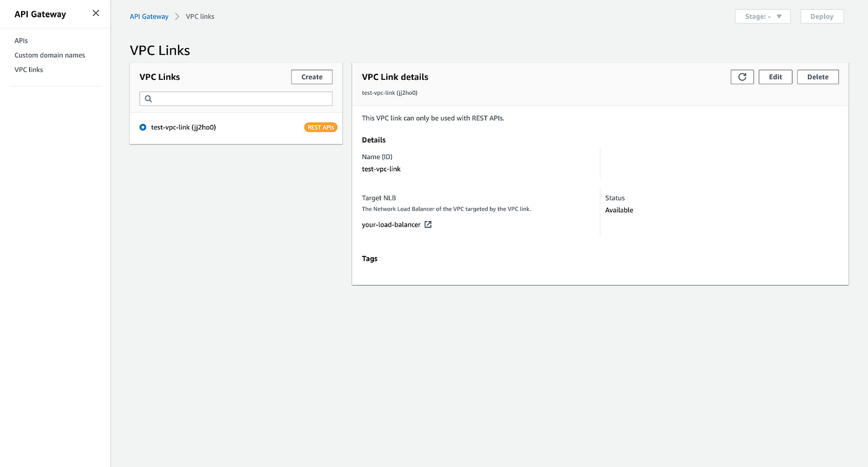
Task: Select the test-vpc-link radio button
Action: (x=143, y=127)
